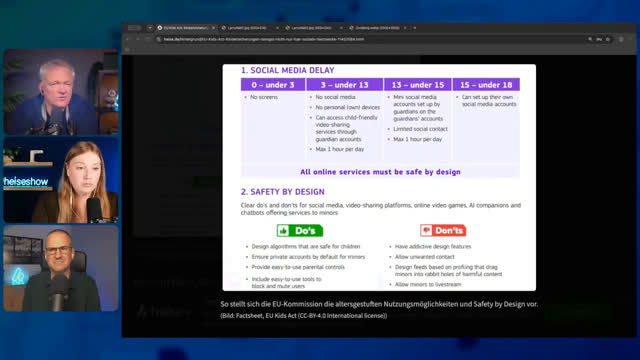This screenshot has height=360, width=640.
Task: Click the "13 – under 15" column header
Action: [418, 84]
